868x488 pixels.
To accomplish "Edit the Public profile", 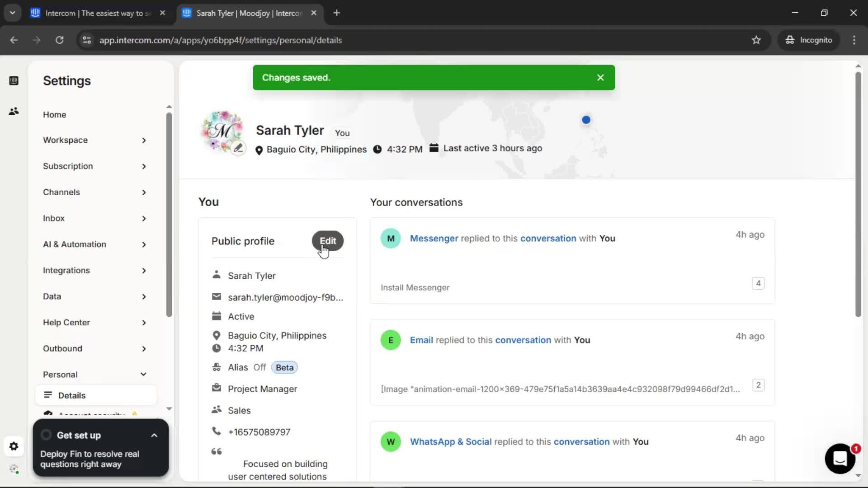I will (x=328, y=241).
